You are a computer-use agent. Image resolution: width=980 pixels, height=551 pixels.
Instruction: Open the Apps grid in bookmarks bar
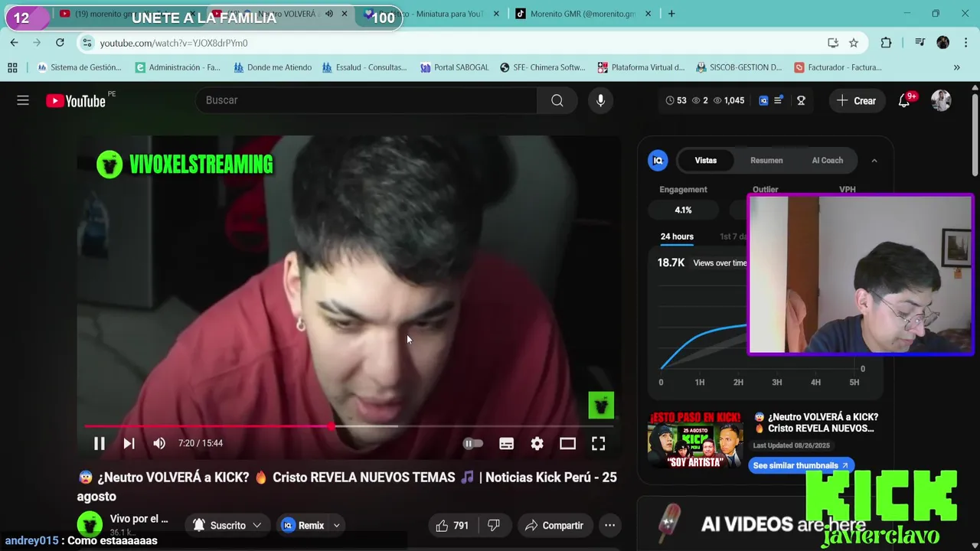(x=12, y=67)
